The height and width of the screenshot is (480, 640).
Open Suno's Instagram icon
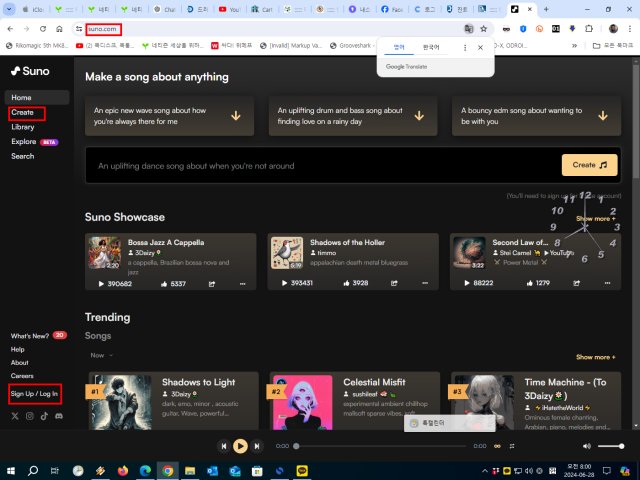click(30, 416)
